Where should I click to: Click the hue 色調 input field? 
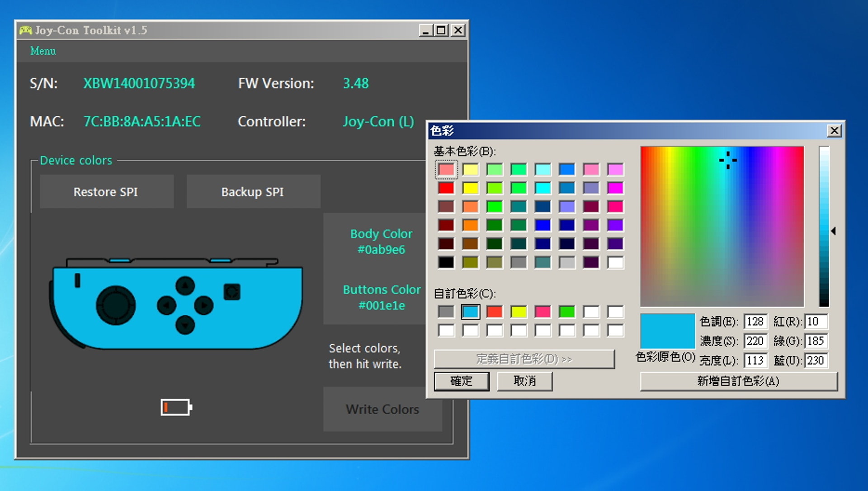tap(755, 321)
